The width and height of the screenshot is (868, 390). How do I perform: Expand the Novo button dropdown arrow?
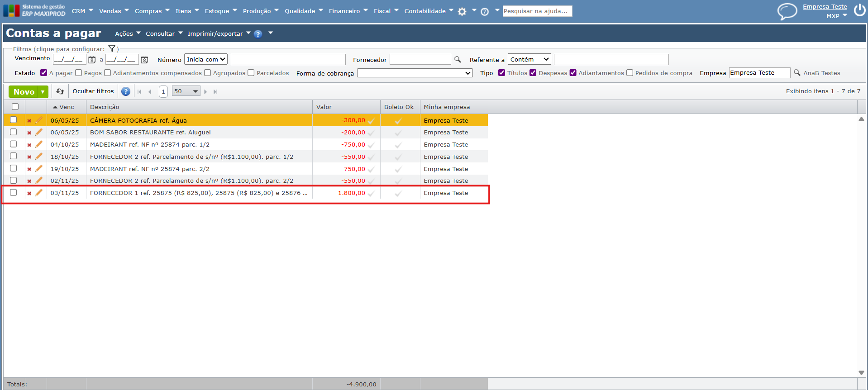click(43, 92)
